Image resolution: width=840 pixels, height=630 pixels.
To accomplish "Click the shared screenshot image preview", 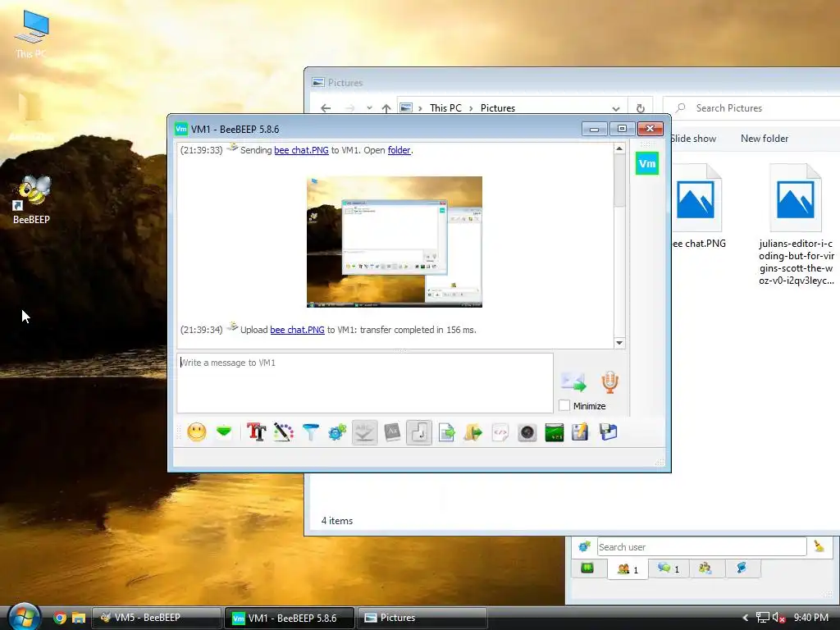I will click(395, 242).
